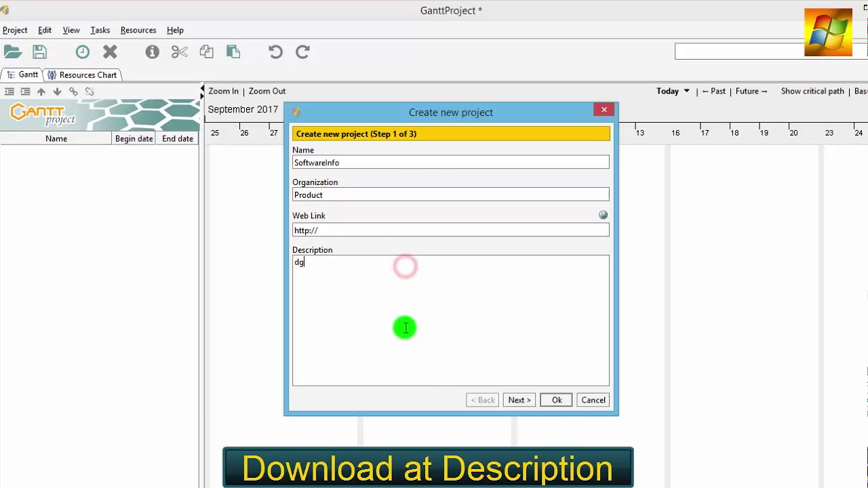The height and width of the screenshot is (488, 868).
Task: Click the Delete X icon in toolbar
Action: click(110, 52)
